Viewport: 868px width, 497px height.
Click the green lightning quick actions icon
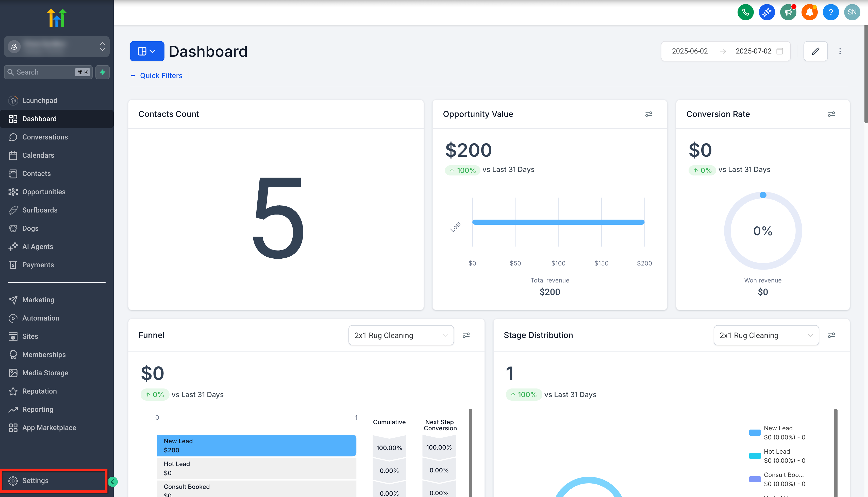coord(103,72)
